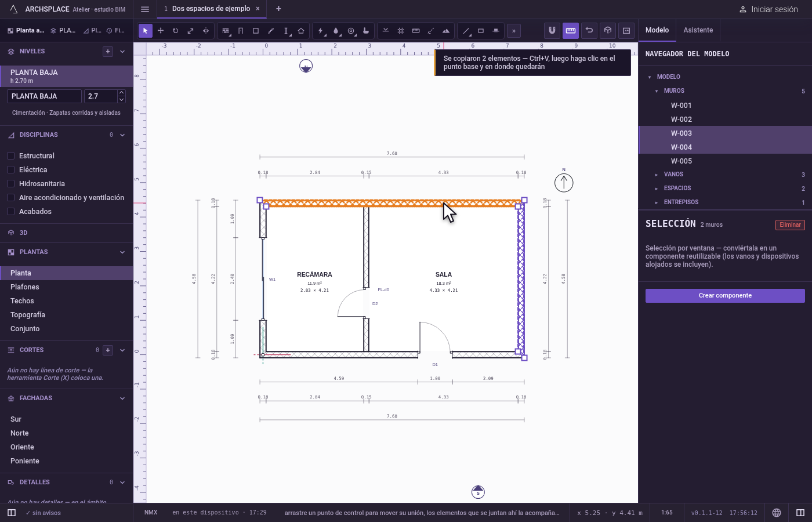Select the terrain topography tool
The image size is (812, 522).
[x=446, y=31]
